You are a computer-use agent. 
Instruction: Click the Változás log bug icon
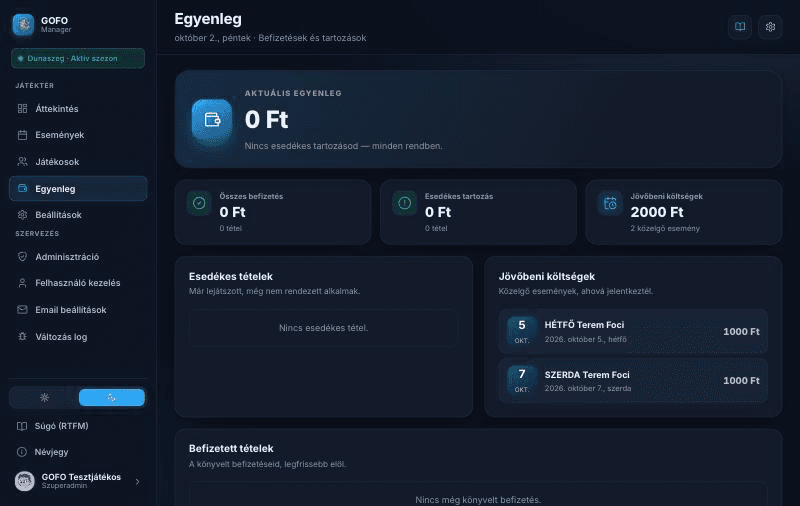click(x=22, y=337)
